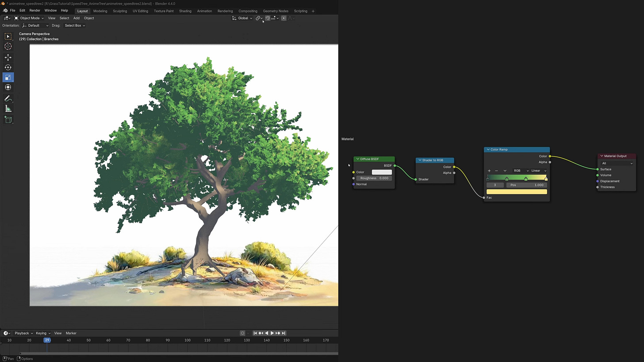Image resolution: width=644 pixels, height=362 pixels.
Task: Choose the Annotate pencil tool
Action: pos(8,99)
